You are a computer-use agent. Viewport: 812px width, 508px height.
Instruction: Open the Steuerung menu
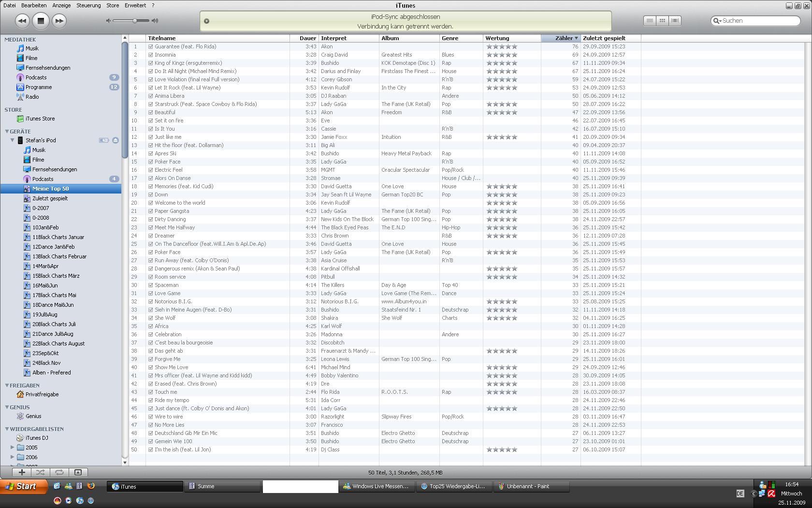pos(88,5)
